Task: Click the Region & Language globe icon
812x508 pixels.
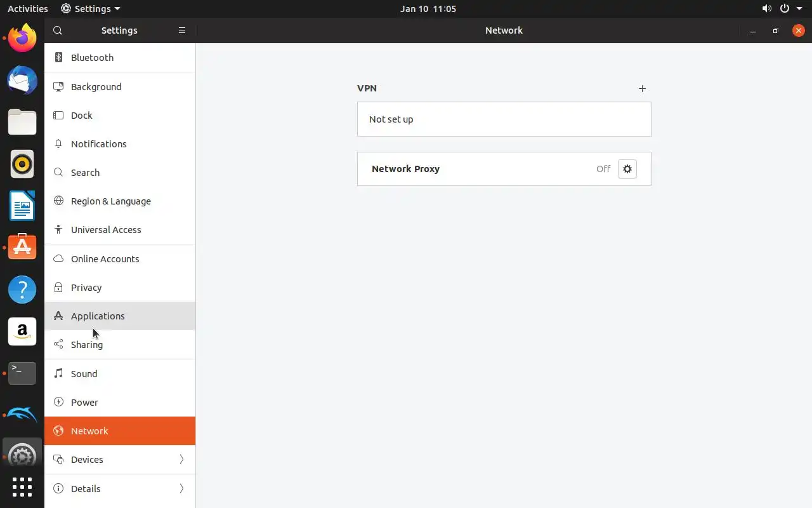Action: pyautogui.click(x=58, y=201)
